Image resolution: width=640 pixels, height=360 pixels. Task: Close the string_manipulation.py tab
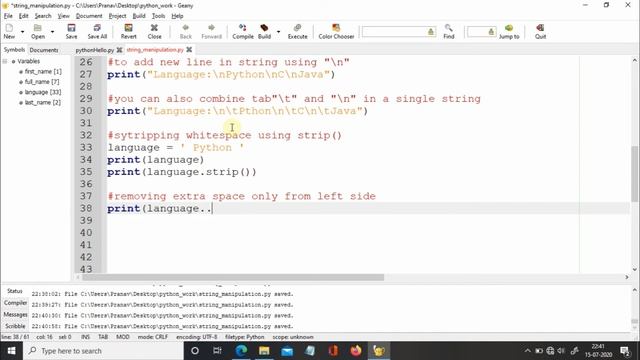click(x=189, y=50)
